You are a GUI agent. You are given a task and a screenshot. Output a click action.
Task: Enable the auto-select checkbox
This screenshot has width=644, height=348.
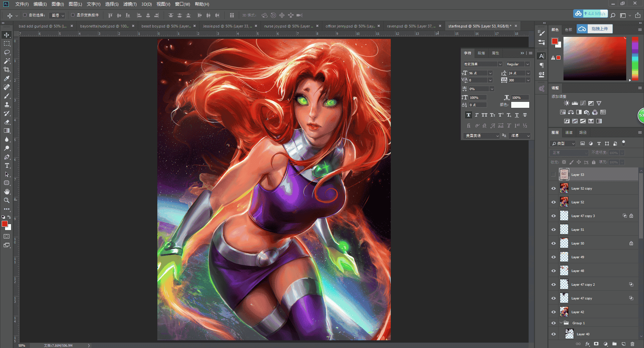[x=25, y=15]
